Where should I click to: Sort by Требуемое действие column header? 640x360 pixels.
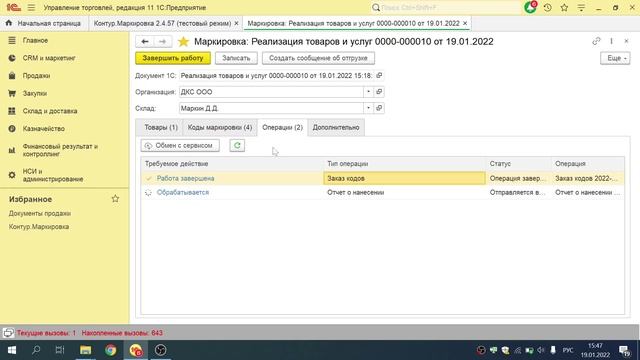(x=232, y=164)
